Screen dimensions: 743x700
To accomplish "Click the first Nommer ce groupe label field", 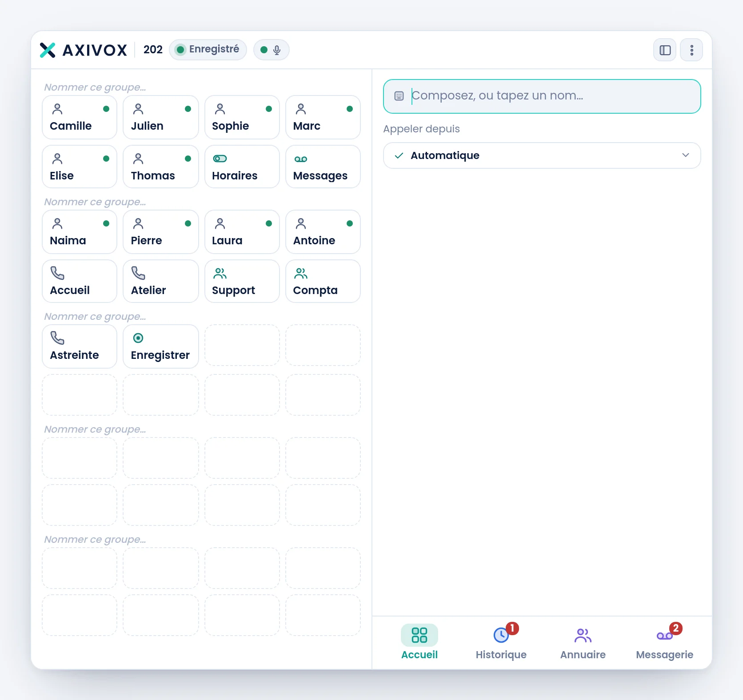I will point(95,87).
